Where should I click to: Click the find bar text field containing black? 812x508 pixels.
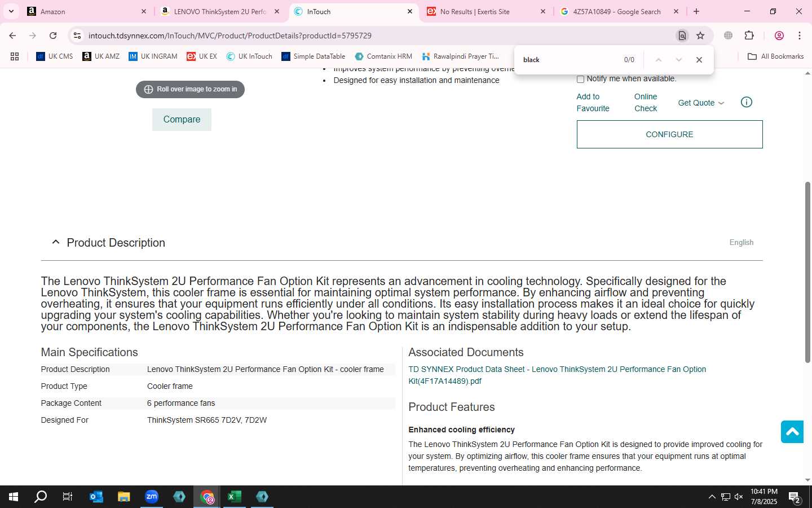click(x=570, y=60)
